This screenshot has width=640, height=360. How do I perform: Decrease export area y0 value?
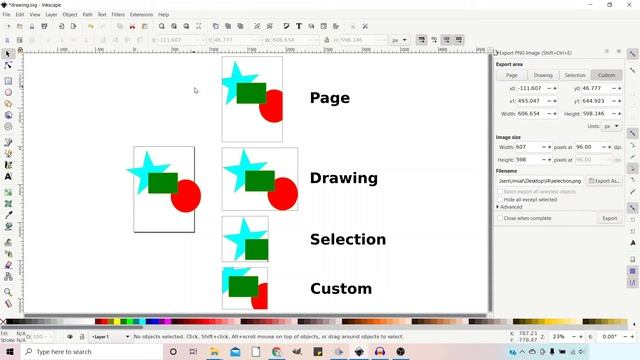click(613, 88)
